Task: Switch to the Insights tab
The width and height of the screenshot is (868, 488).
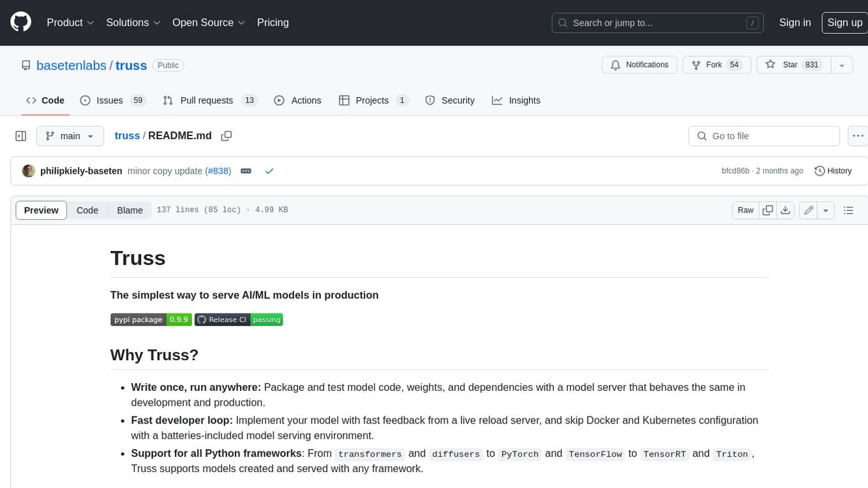Action: 516,100
